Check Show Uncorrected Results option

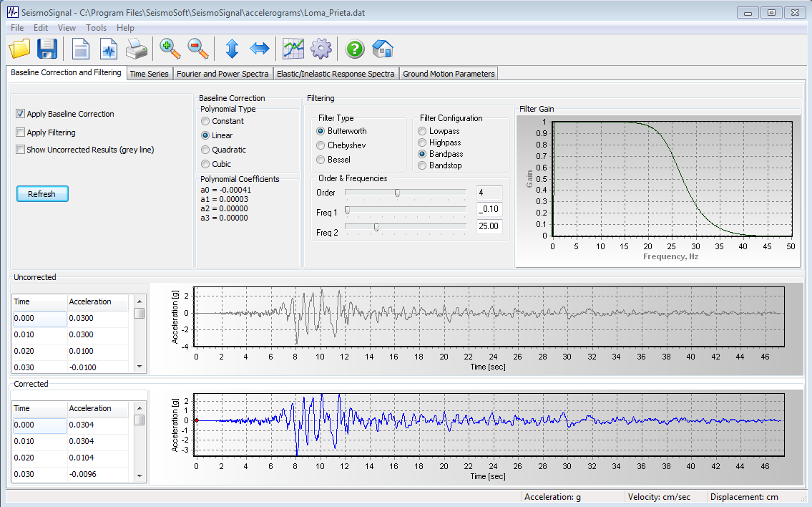click(x=21, y=148)
